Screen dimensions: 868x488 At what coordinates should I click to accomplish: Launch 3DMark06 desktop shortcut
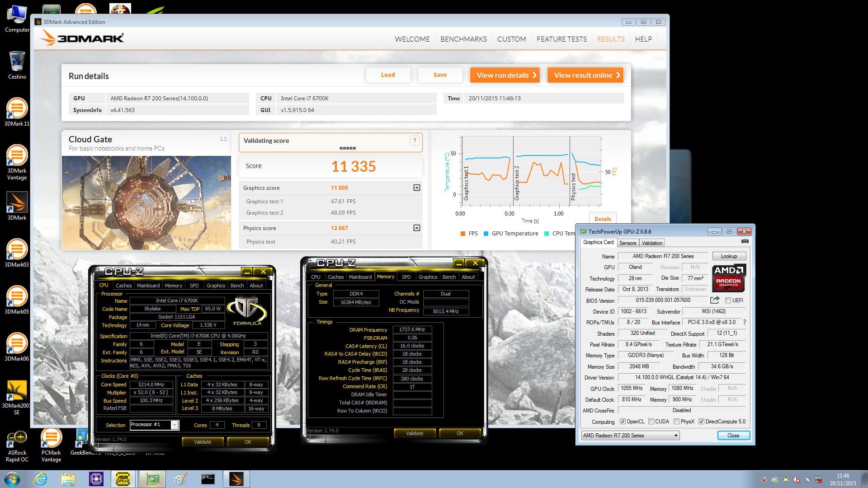pyautogui.click(x=17, y=347)
